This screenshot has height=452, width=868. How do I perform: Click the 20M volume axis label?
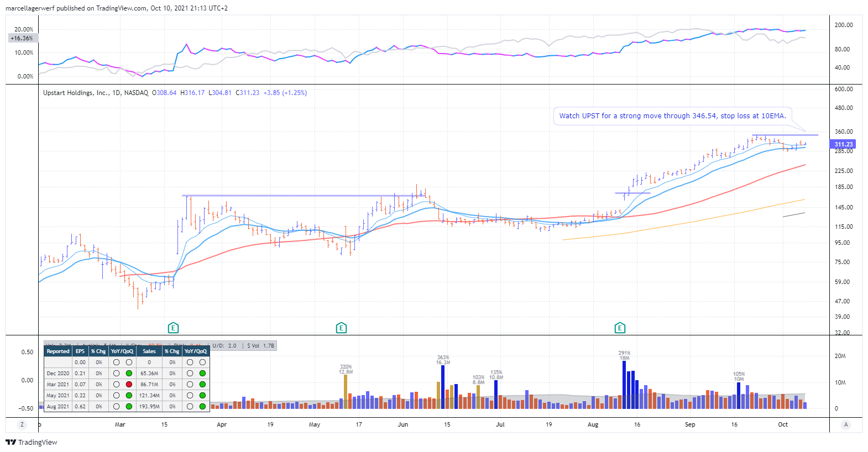pyautogui.click(x=840, y=356)
